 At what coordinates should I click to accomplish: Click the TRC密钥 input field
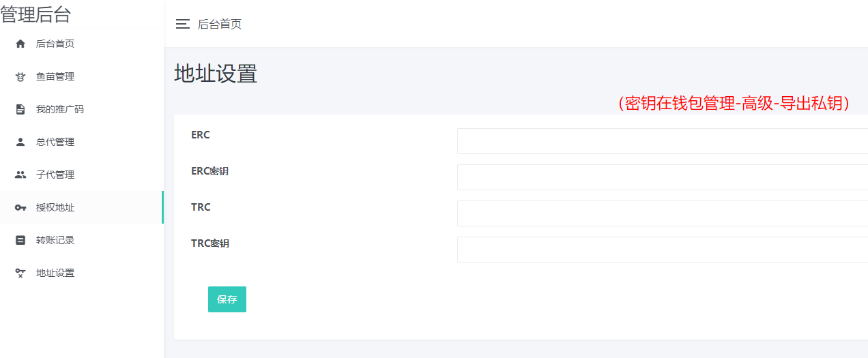pos(662,250)
